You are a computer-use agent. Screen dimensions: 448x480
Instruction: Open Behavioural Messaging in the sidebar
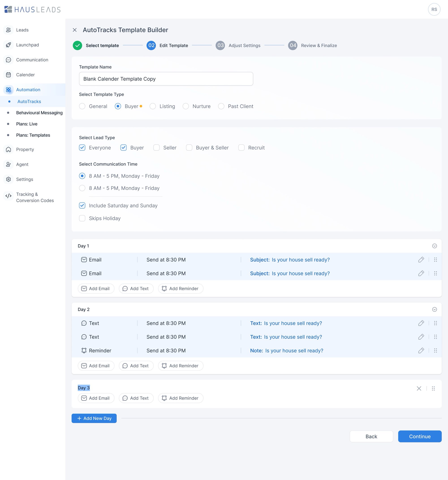tap(39, 113)
